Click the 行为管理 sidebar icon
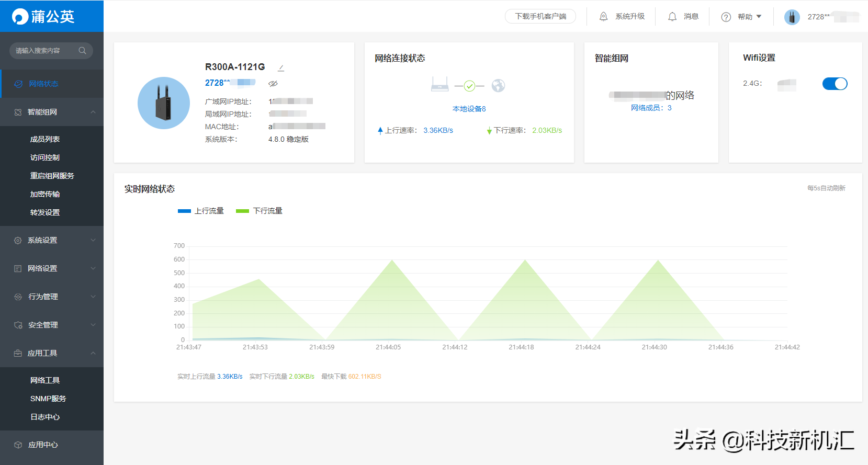The width and height of the screenshot is (868, 465). (18, 297)
